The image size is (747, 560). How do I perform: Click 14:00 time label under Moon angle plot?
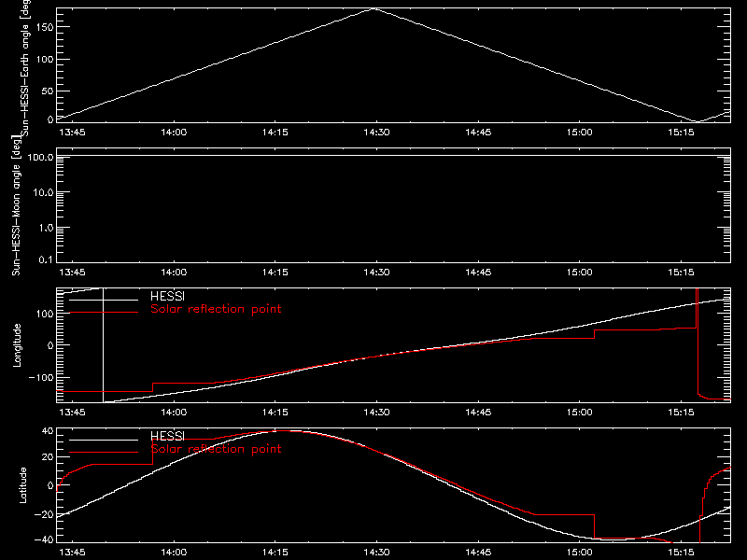[174, 273]
